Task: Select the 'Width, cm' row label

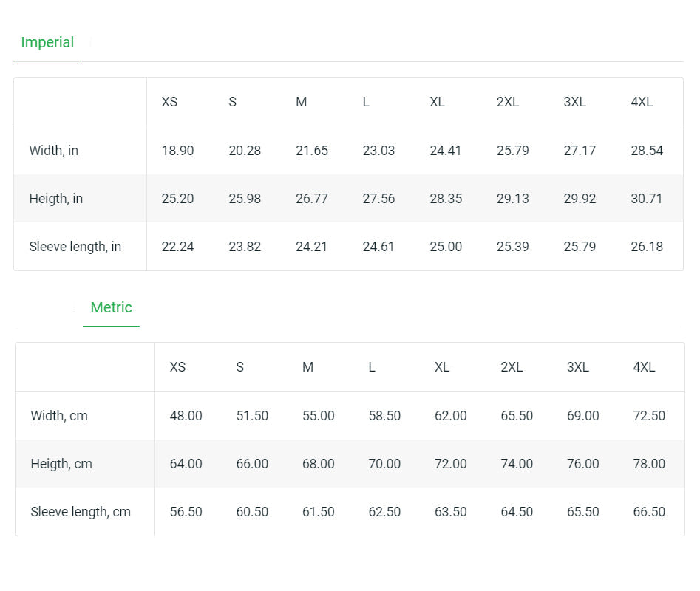Action: click(59, 416)
